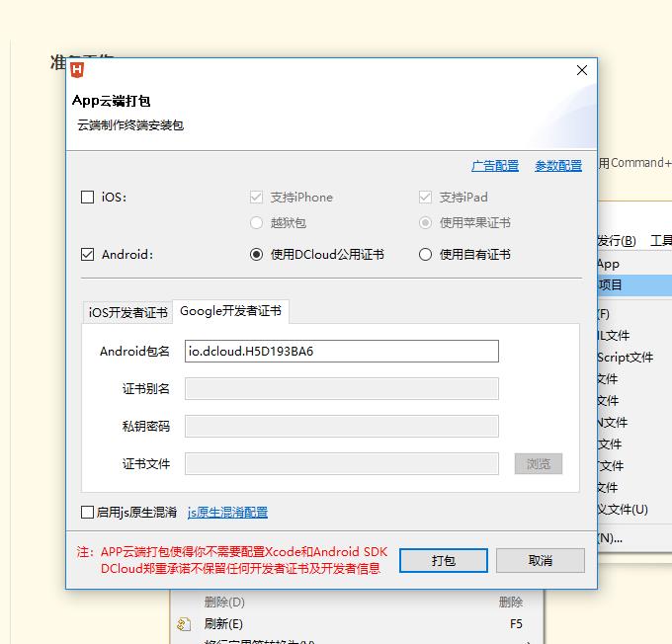The width and height of the screenshot is (672, 644).
Task: Enable the iOS checkbox
Action: pos(87,198)
